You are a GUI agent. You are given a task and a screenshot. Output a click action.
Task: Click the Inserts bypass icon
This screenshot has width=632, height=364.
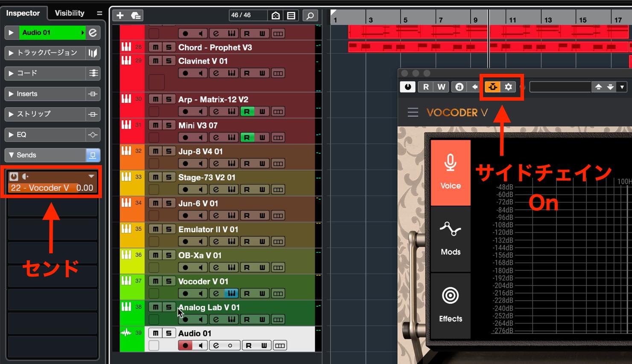[93, 94]
